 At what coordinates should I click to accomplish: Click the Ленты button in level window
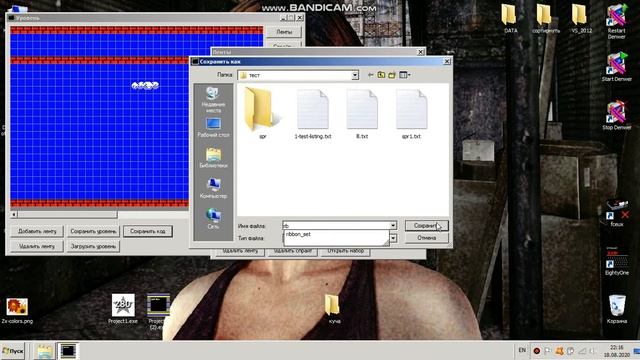click(284, 31)
